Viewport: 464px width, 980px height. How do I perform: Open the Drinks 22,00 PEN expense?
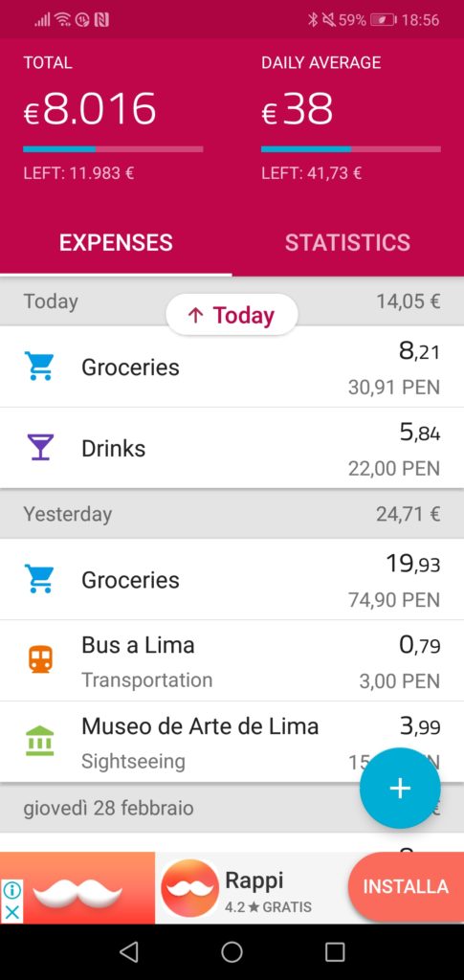point(232,448)
